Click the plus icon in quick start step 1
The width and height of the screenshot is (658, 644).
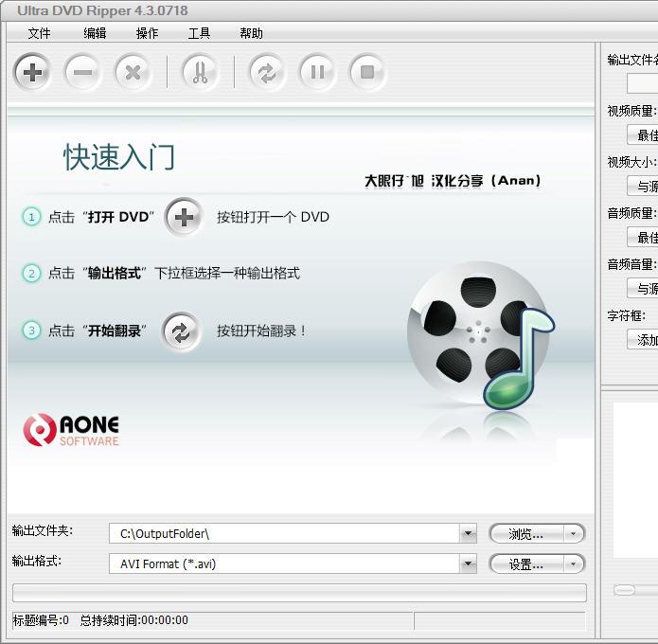184,217
